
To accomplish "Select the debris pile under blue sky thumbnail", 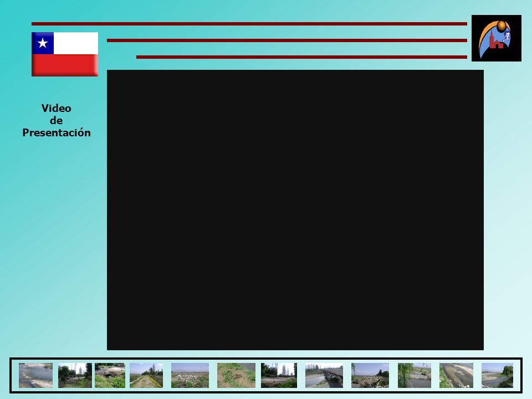I will (370, 375).
